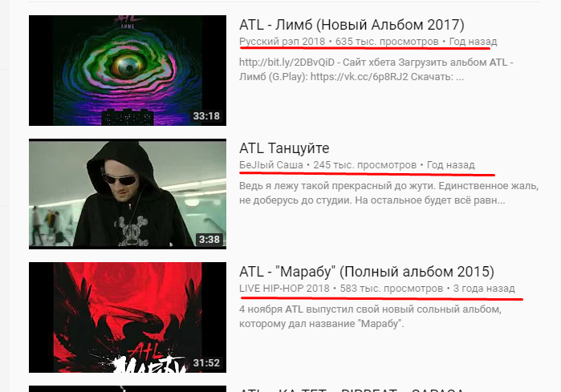Visit the LIVE HIP-HOP 2018 channel
This screenshot has width=561, height=392.
tap(284, 289)
